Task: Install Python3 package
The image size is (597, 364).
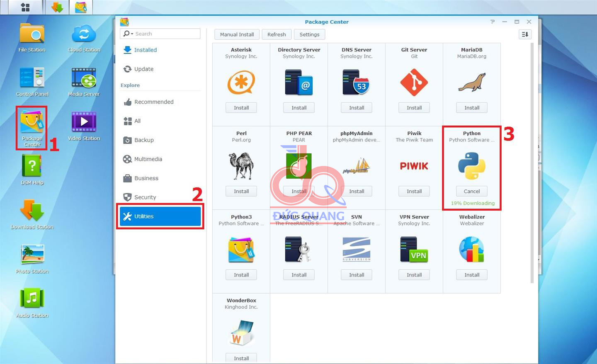Action: coord(241,275)
